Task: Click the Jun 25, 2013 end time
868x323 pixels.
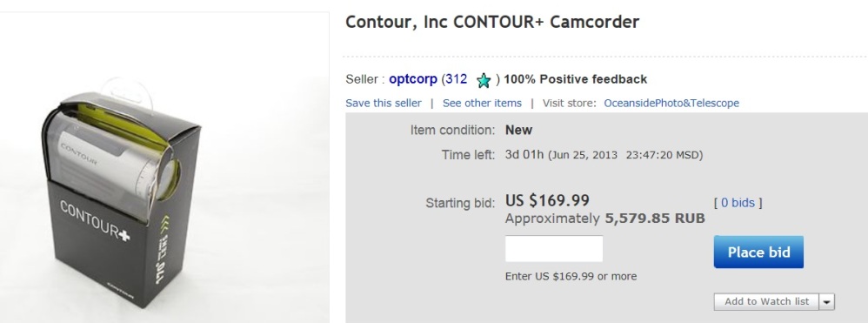Action: (583, 155)
